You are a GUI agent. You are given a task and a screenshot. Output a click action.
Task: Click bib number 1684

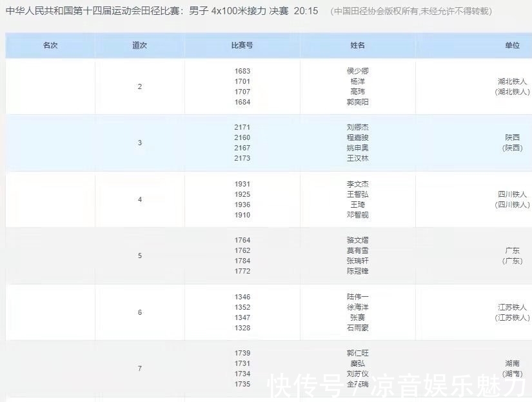coord(242,102)
